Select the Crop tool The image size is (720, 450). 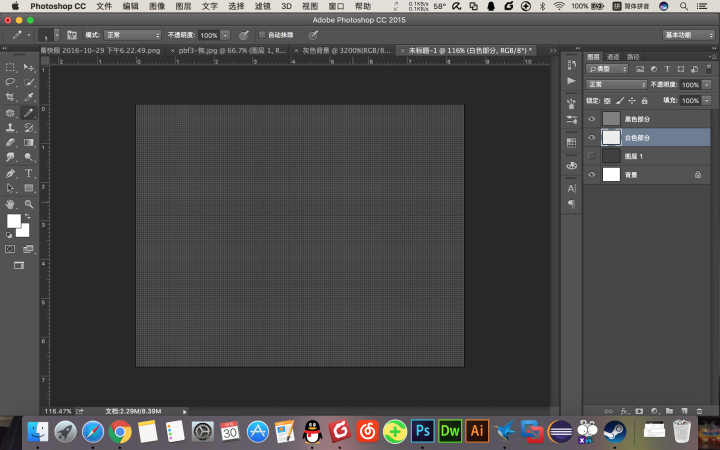(x=10, y=97)
